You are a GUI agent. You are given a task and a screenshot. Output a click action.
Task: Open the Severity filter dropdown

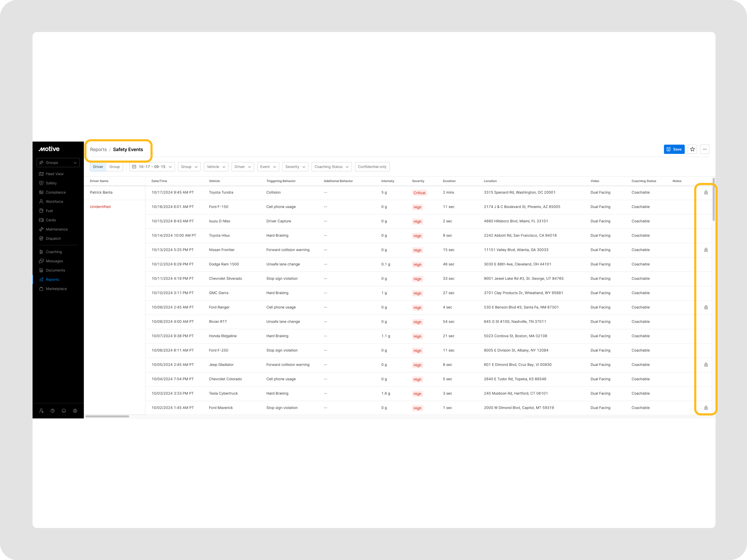tap(295, 166)
